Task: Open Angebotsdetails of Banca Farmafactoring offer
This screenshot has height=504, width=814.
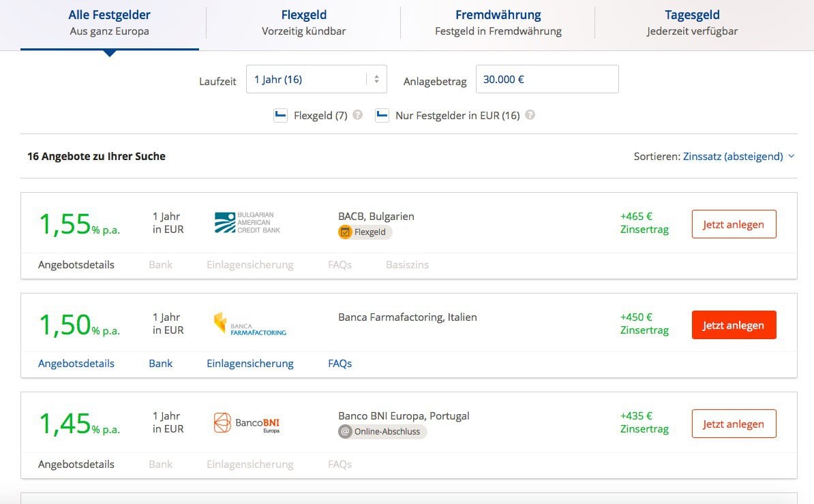Action: click(x=76, y=364)
